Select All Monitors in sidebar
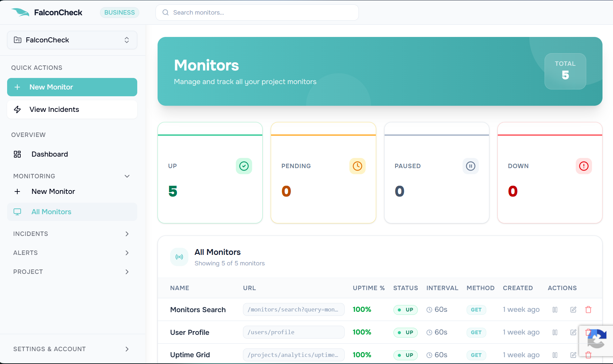This screenshot has width=613, height=364. click(x=72, y=212)
